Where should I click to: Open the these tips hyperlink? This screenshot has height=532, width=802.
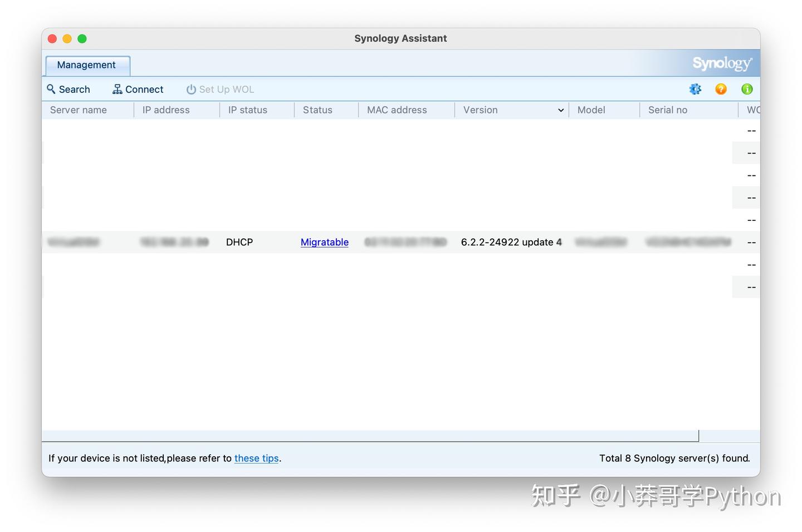(256, 458)
